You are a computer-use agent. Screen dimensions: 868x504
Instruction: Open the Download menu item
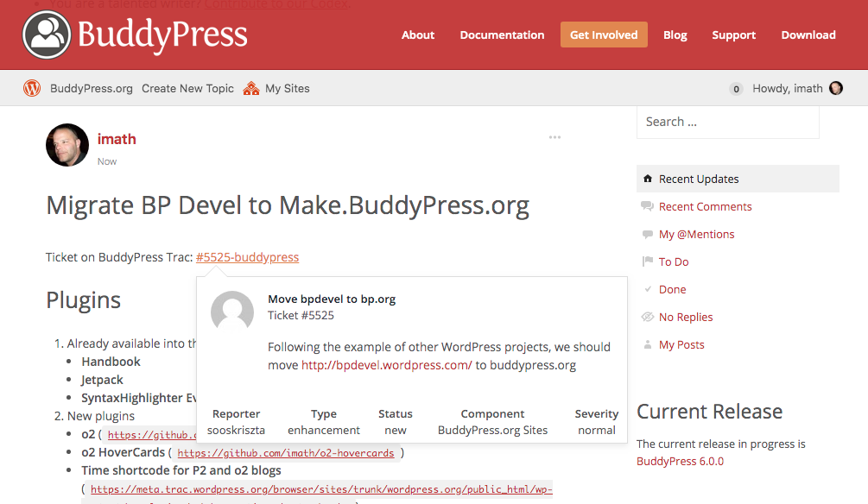click(x=808, y=35)
